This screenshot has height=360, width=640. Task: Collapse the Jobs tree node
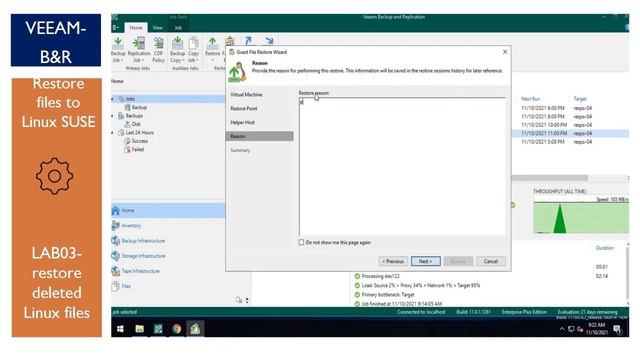(x=113, y=99)
